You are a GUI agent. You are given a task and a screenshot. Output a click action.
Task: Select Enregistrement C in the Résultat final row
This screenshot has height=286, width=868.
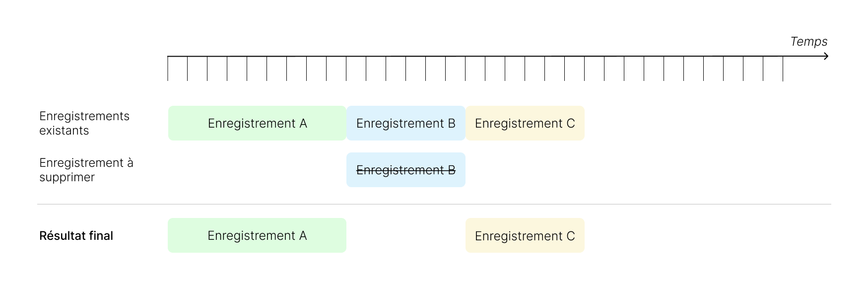[x=525, y=235]
